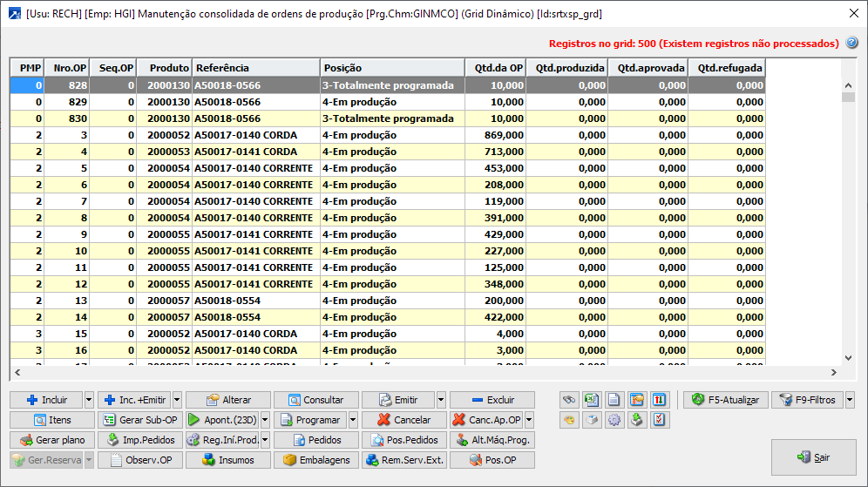Click the green download arrow icon
This screenshot has height=487, width=868.
tap(637, 420)
